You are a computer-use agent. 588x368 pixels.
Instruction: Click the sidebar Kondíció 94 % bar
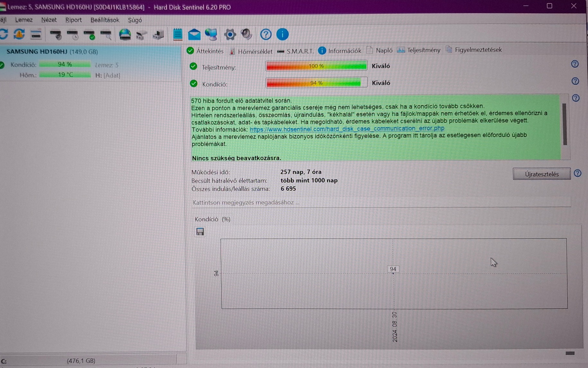(x=65, y=64)
